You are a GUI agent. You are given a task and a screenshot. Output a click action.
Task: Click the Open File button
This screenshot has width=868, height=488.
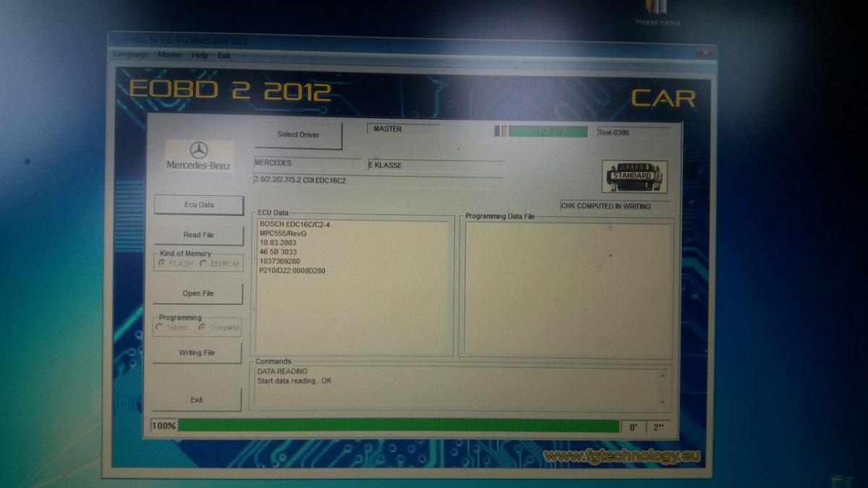click(198, 294)
